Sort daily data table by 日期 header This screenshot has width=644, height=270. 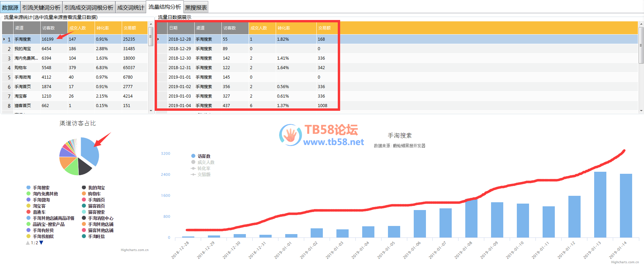[x=180, y=28]
